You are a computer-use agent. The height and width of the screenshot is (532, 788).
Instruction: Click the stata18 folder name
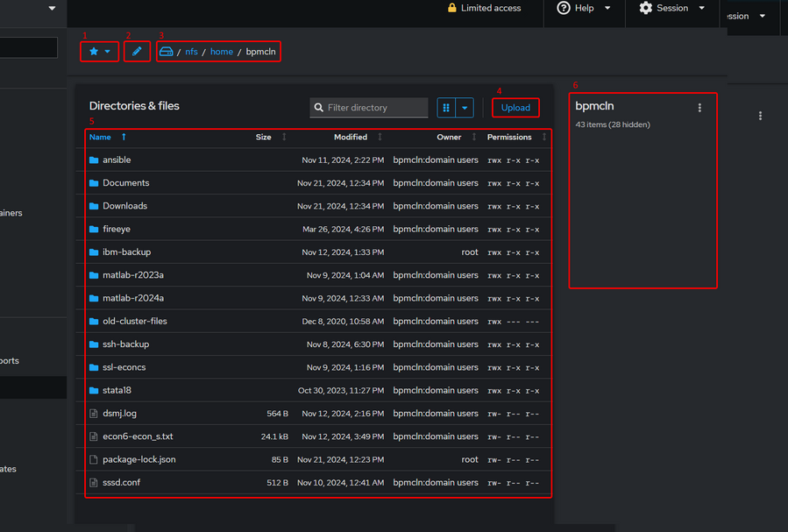(117, 390)
